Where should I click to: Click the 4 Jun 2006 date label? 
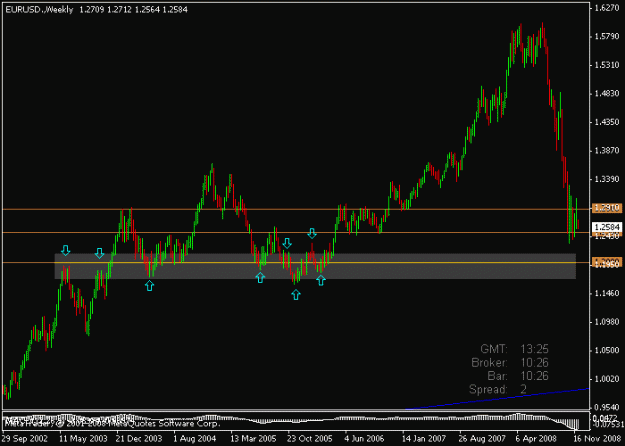pyautogui.click(x=364, y=439)
